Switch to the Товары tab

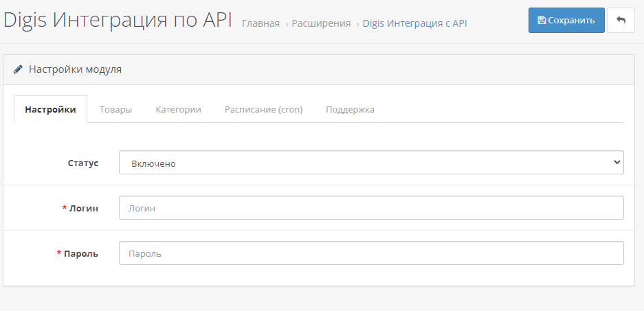point(116,110)
